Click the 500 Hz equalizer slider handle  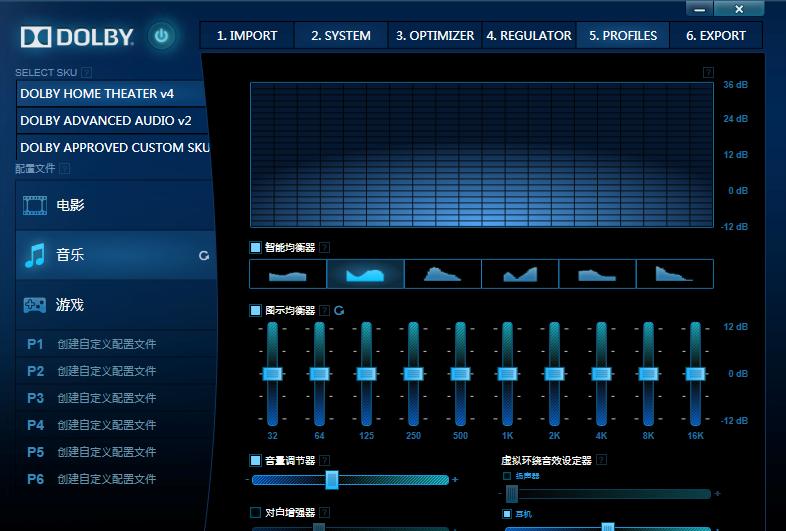pyautogui.click(x=460, y=374)
